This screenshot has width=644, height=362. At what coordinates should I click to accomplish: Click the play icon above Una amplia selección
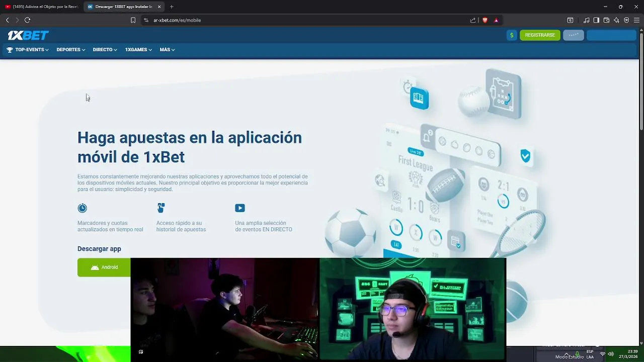click(240, 208)
